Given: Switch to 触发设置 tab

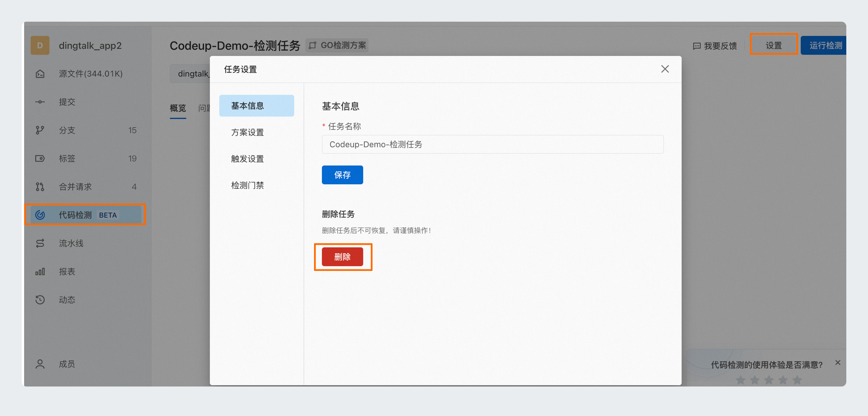Looking at the screenshot, I should pos(247,159).
